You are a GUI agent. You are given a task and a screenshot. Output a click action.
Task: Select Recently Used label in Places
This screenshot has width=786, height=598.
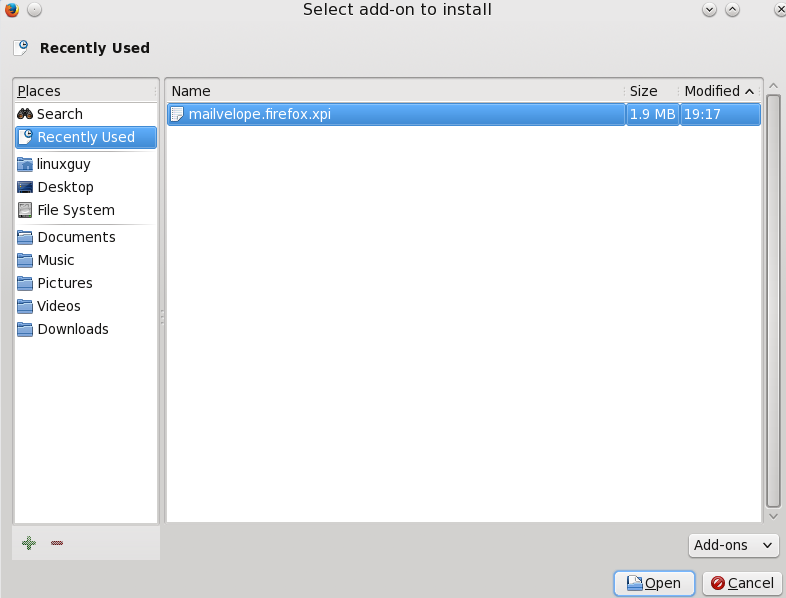(86, 137)
